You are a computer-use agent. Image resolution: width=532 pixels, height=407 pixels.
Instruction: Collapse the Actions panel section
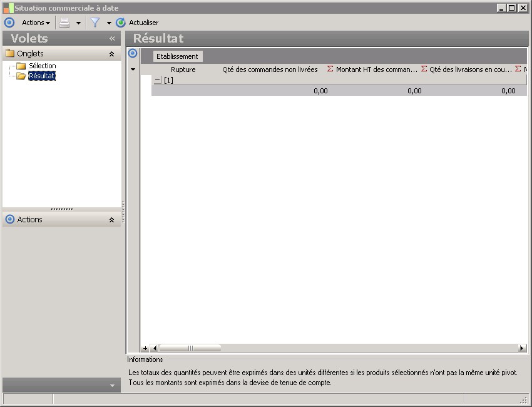pos(111,220)
